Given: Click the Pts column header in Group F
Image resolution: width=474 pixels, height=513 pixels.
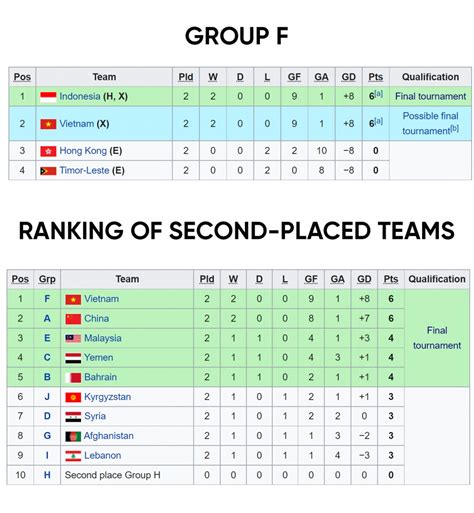Looking at the screenshot, I should click(376, 77).
